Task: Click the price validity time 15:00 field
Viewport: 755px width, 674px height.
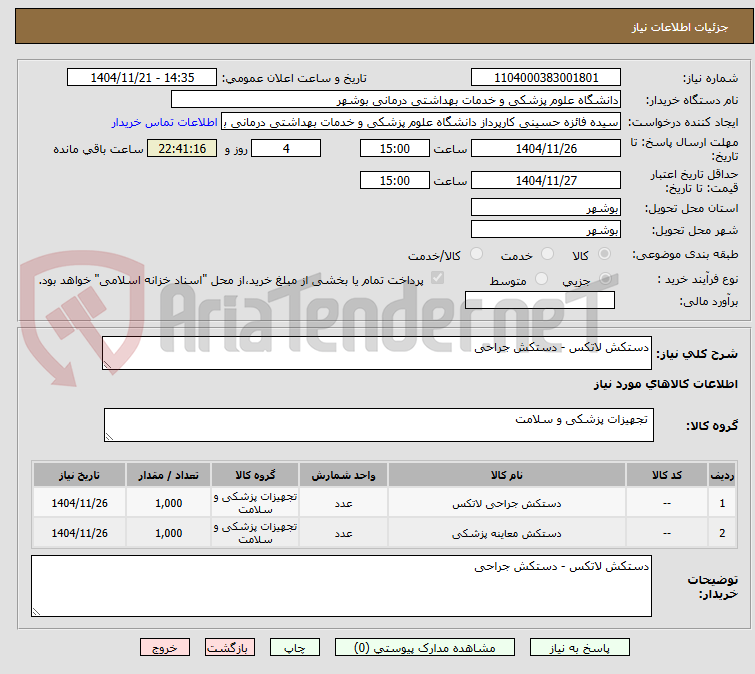Action: click(x=395, y=180)
